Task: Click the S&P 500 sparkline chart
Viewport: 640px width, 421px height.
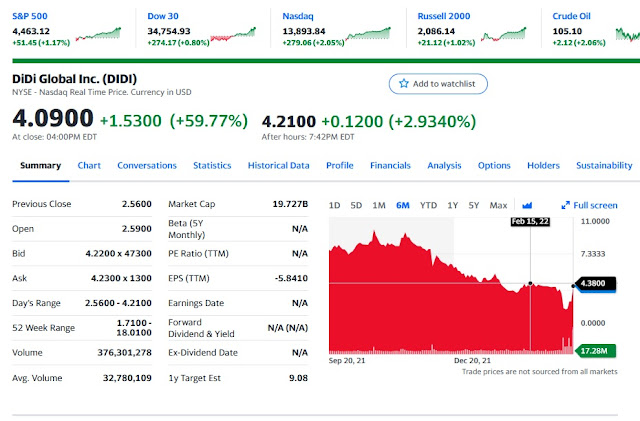Action: pos(98,33)
